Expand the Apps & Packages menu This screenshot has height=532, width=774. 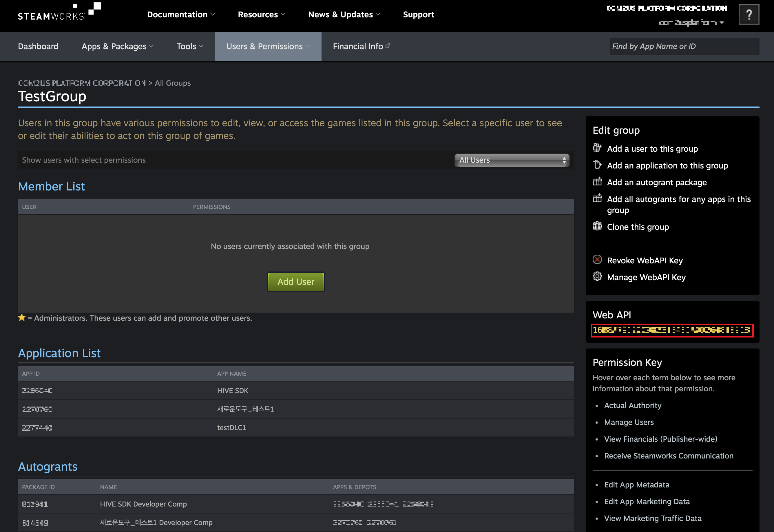(x=117, y=46)
